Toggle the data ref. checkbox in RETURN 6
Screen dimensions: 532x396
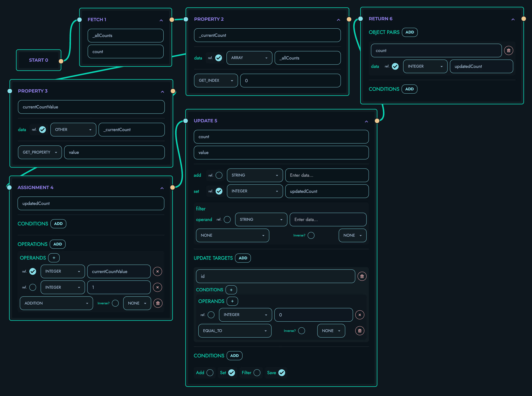(395, 66)
